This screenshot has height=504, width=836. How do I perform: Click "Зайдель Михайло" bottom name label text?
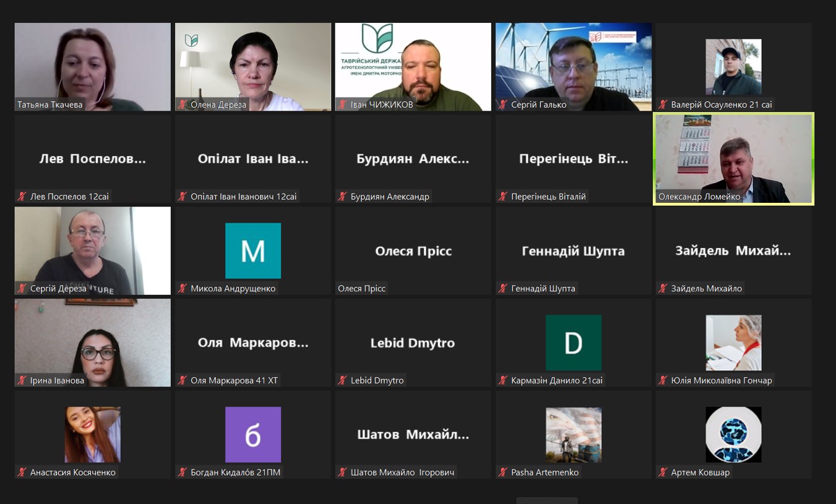[707, 288]
